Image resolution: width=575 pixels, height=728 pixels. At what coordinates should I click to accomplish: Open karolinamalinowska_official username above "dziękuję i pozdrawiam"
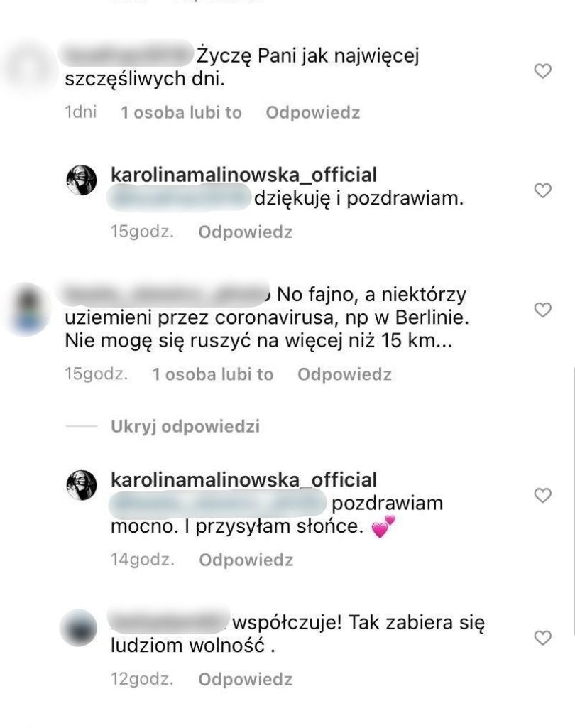[x=243, y=175]
